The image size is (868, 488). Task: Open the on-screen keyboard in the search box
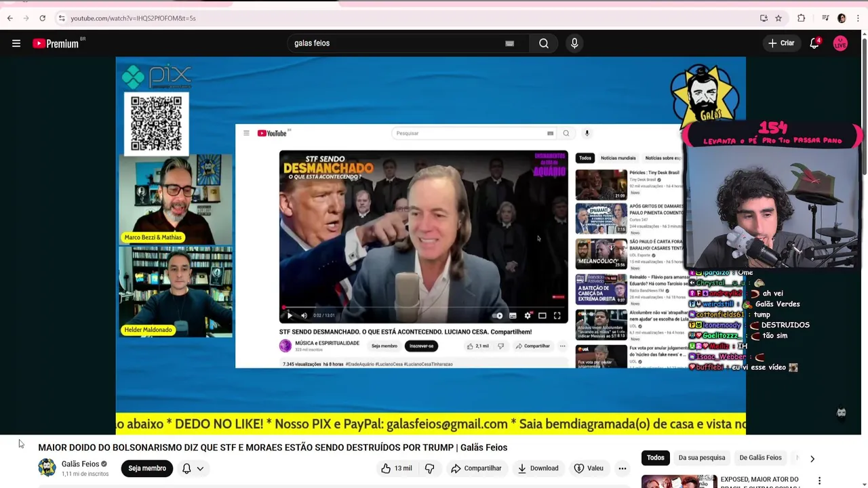click(510, 43)
